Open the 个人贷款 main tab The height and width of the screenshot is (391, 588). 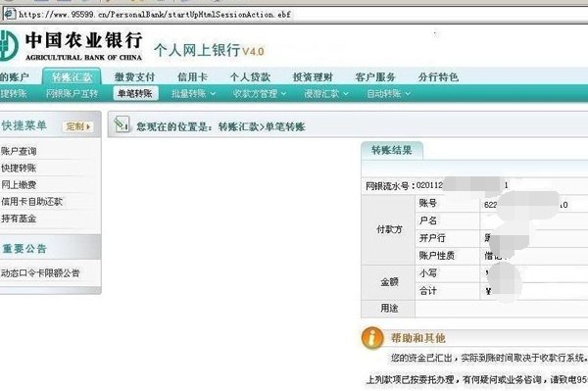[x=250, y=77]
